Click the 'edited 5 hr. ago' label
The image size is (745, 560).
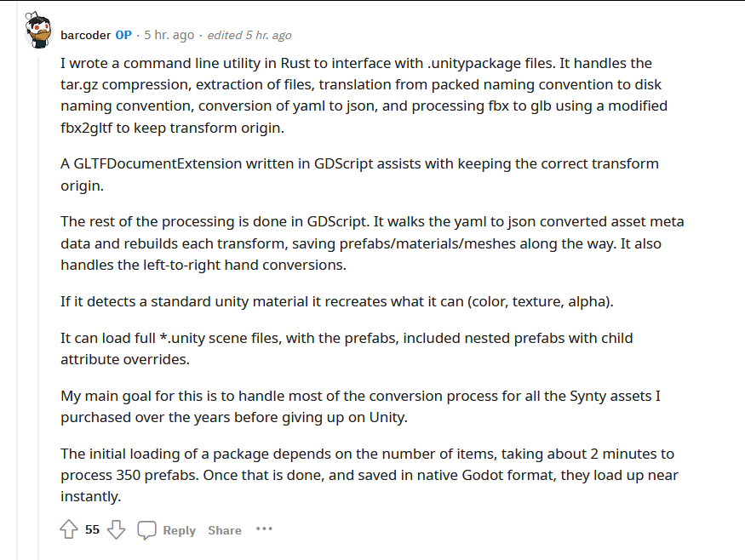[249, 35]
